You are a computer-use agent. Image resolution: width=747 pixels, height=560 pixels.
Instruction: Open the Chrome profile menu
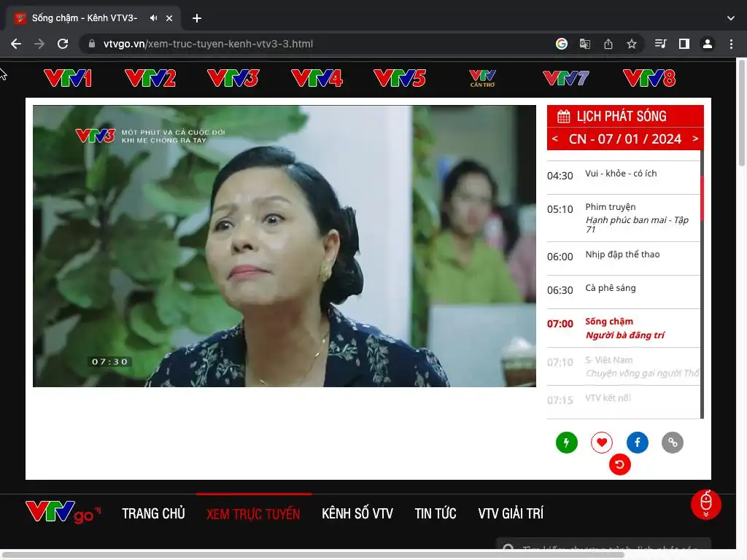tap(708, 44)
